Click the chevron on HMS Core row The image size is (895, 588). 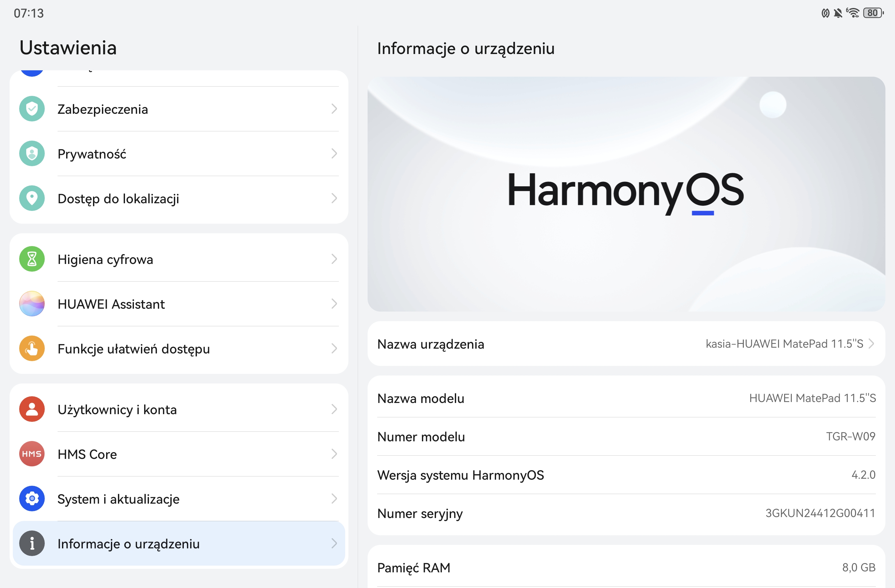click(334, 454)
